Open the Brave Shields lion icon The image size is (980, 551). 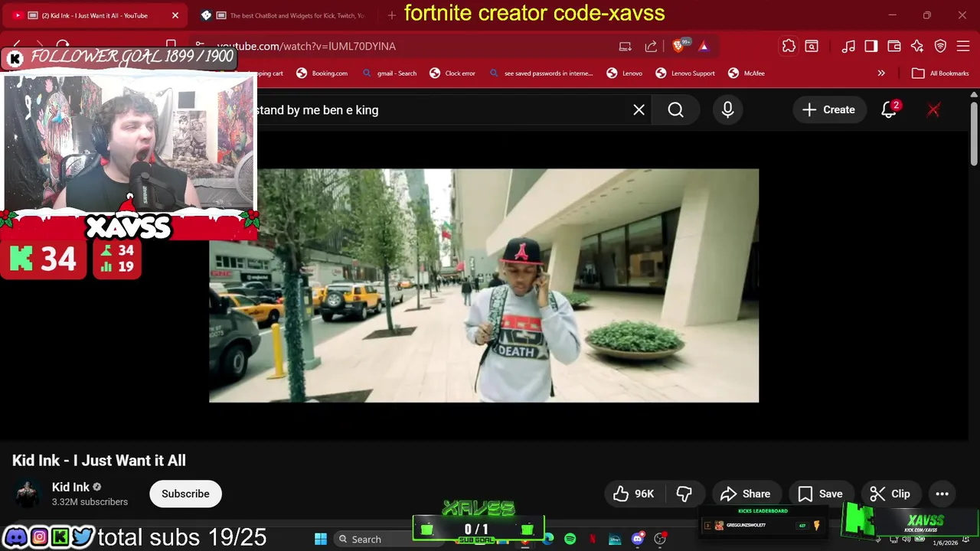(x=678, y=47)
